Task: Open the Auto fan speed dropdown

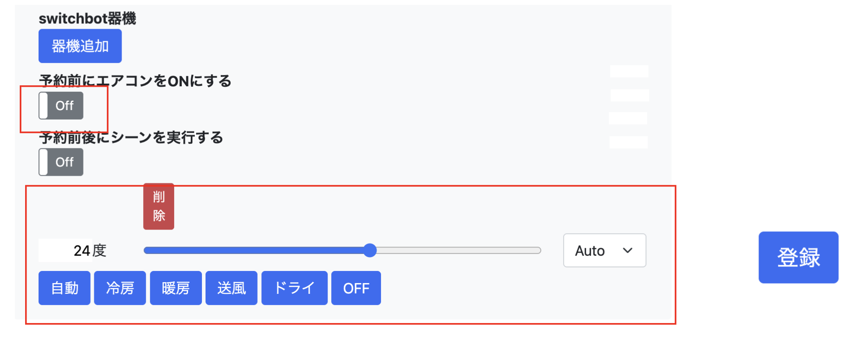Action: [x=604, y=250]
